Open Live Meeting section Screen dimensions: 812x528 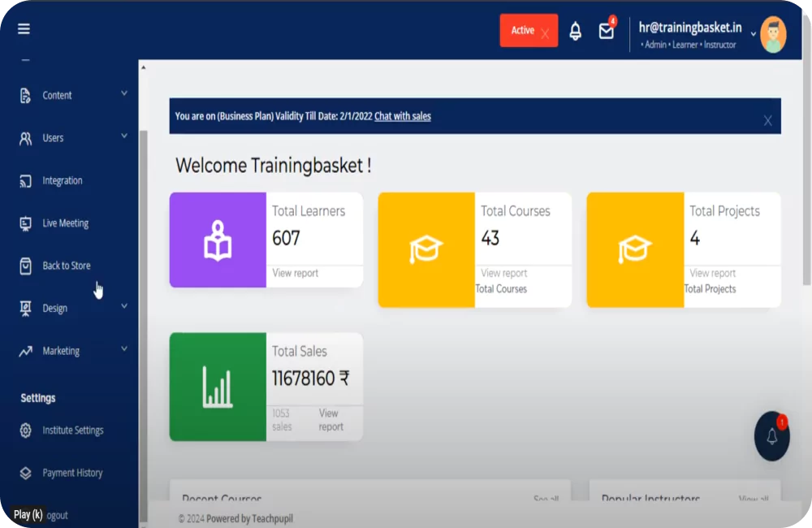click(65, 223)
